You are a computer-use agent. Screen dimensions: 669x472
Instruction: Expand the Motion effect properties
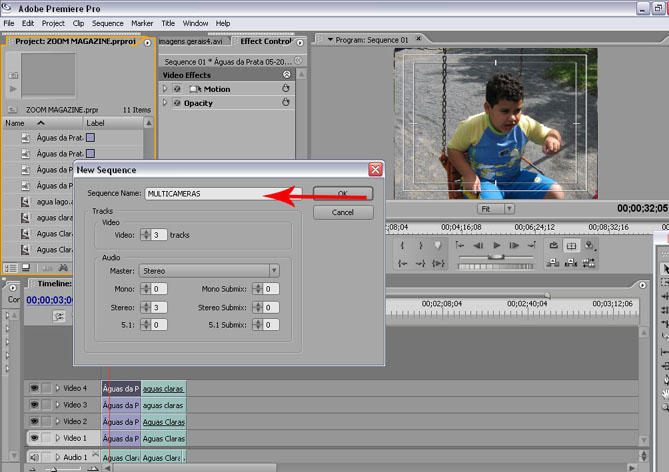(x=166, y=89)
